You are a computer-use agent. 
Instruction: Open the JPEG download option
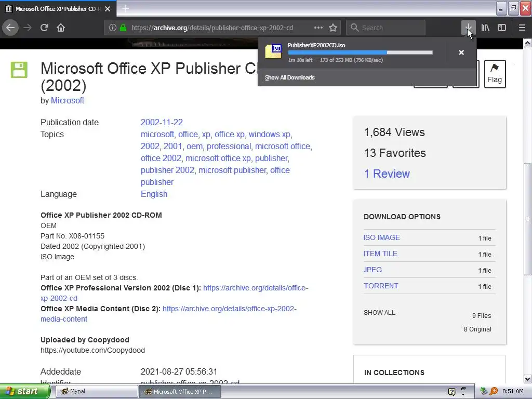tap(373, 270)
